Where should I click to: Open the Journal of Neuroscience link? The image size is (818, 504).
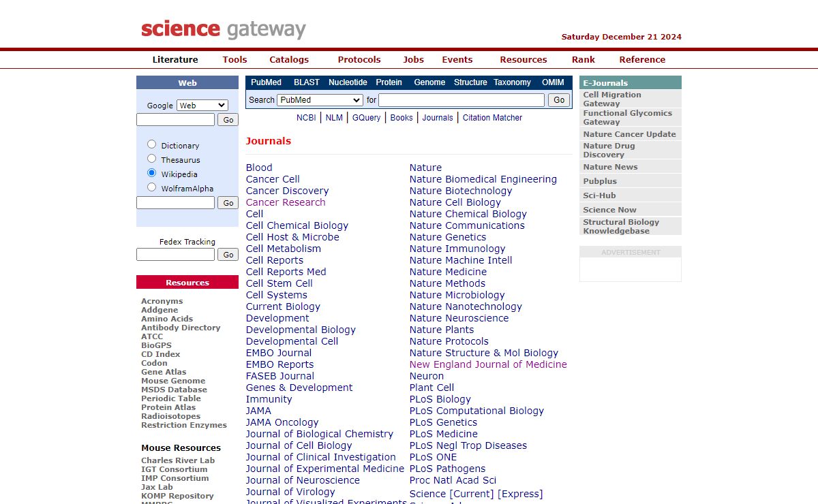tap(303, 480)
